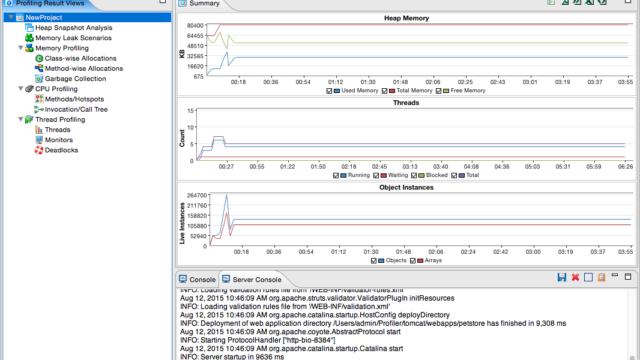Toggle the Objects series checkbox
The width and height of the screenshot is (640, 360).
373,260
